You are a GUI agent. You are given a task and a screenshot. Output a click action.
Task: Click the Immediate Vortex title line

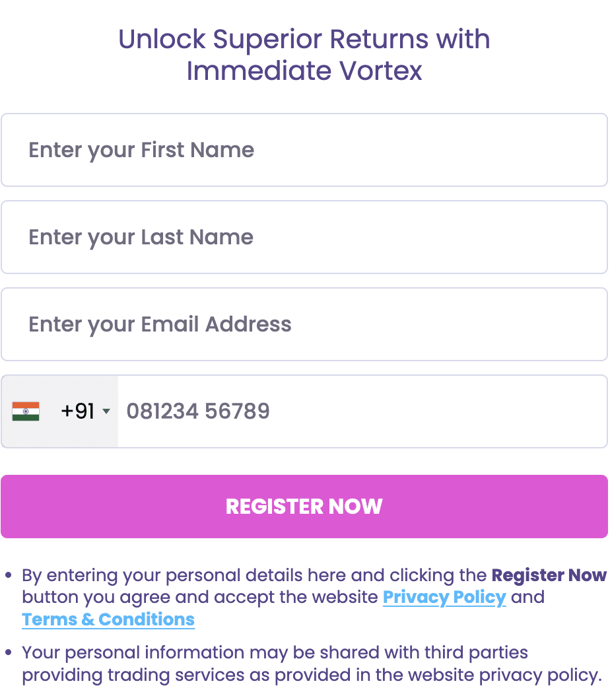tap(304, 71)
